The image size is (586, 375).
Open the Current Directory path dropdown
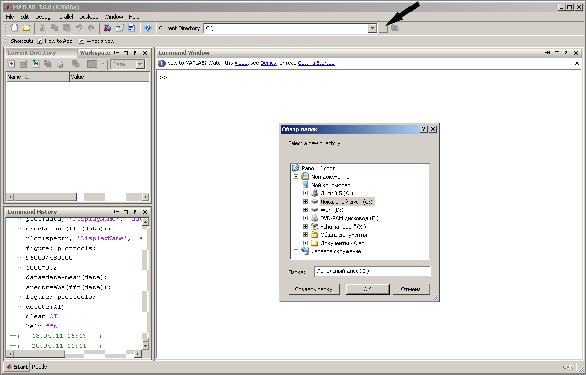(x=372, y=28)
